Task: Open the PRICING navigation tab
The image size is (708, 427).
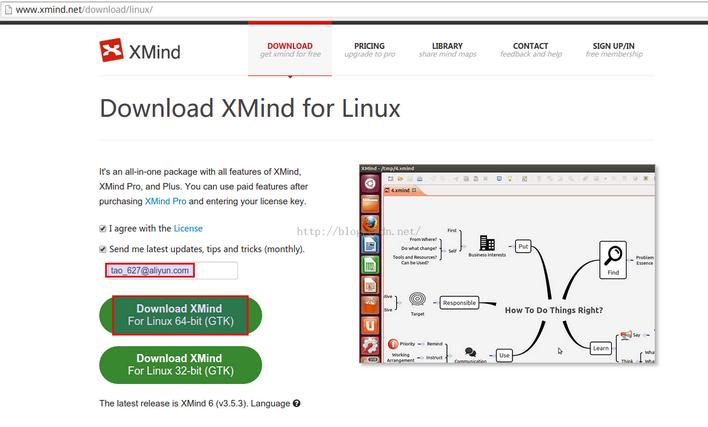Action: pyautogui.click(x=369, y=50)
